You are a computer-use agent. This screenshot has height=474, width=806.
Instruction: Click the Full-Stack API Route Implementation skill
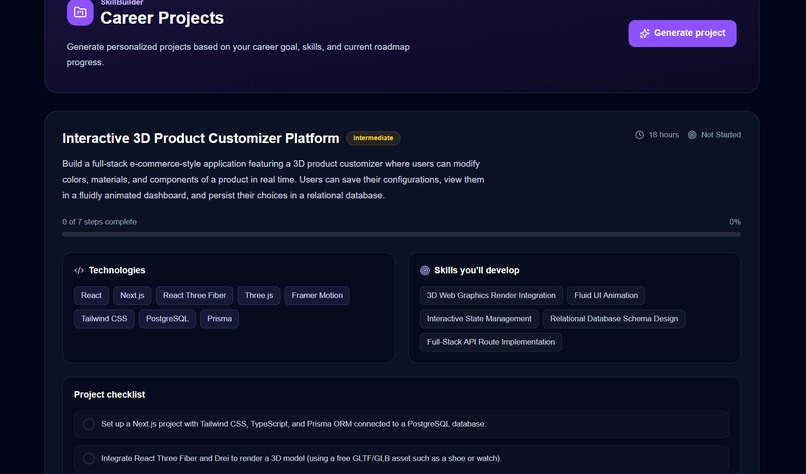click(x=491, y=342)
